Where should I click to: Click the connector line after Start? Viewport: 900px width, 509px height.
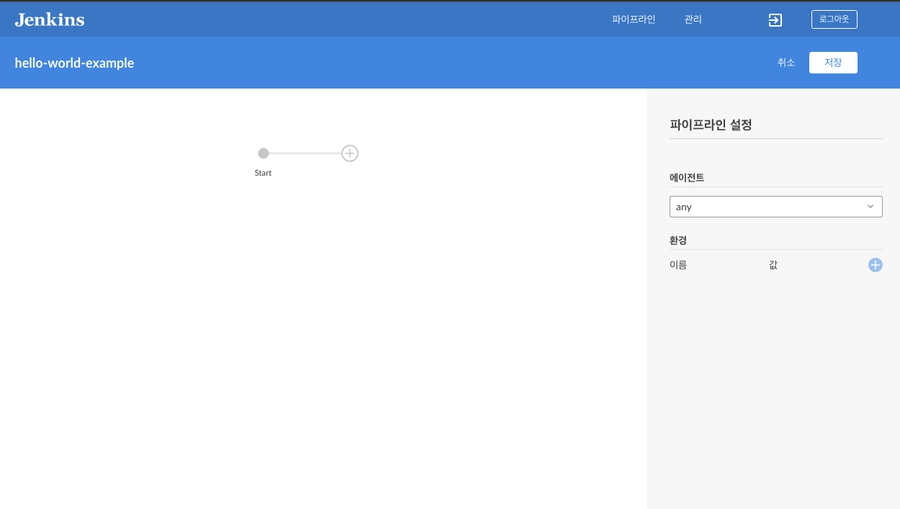click(x=305, y=153)
